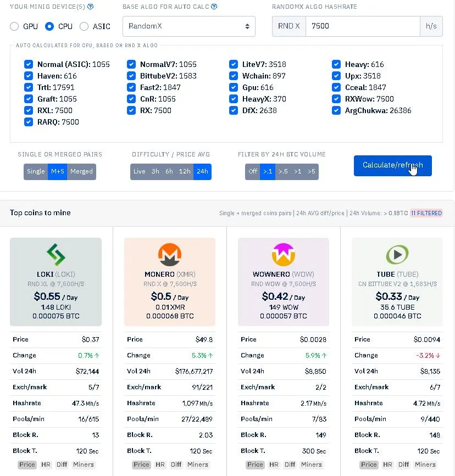Click the 11 FILTERED badge
This screenshot has height=476, width=455.
pyautogui.click(x=426, y=213)
